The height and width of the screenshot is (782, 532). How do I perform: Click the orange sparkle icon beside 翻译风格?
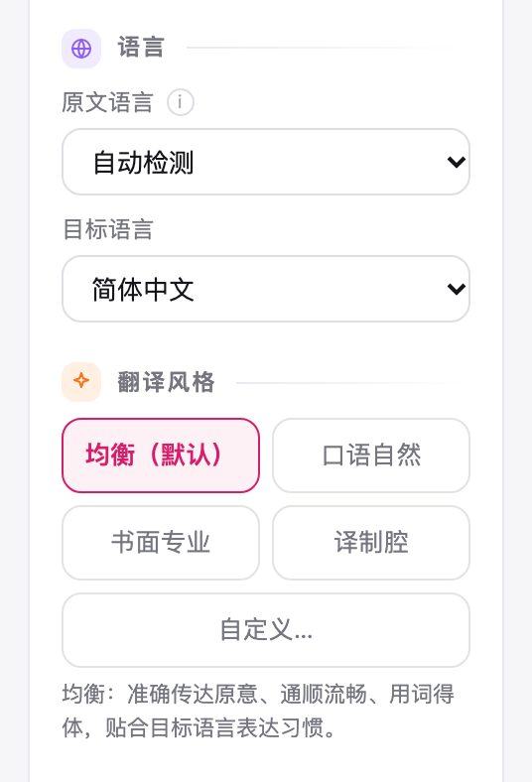(81, 381)
